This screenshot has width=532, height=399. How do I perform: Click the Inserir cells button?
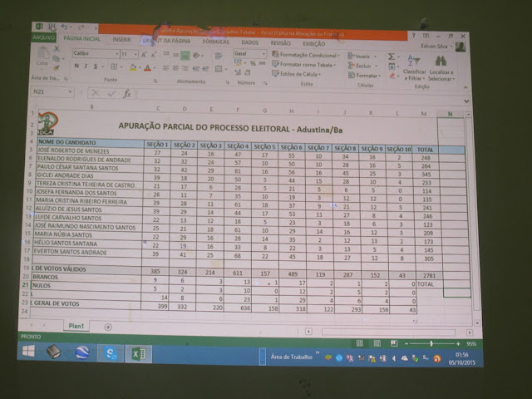click(x=362, y=57)
